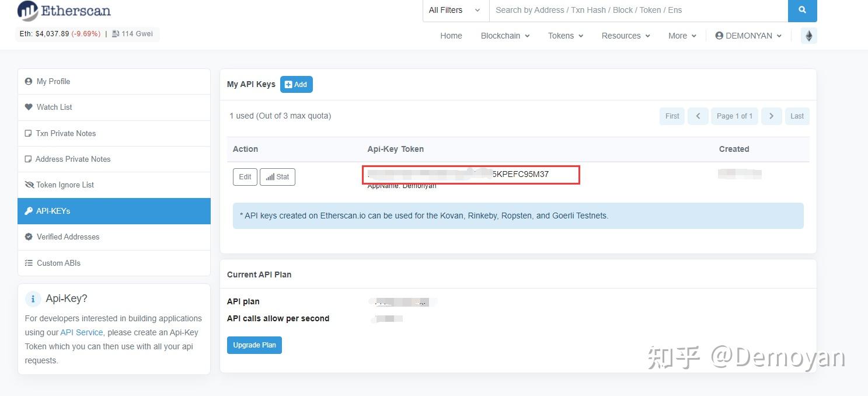The width and height of the screenshot is (868, 396).
Task: Expand the Resources menu
Action: pos(626,36)
